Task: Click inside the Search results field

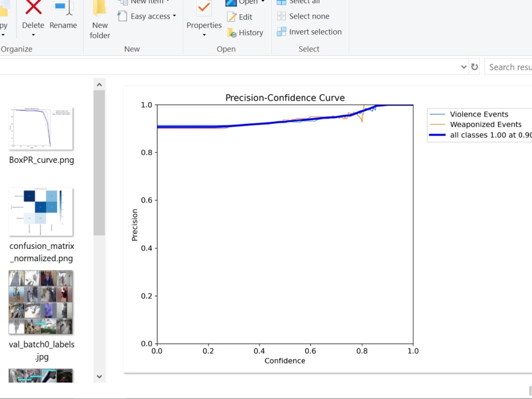Action: (508, 67)
